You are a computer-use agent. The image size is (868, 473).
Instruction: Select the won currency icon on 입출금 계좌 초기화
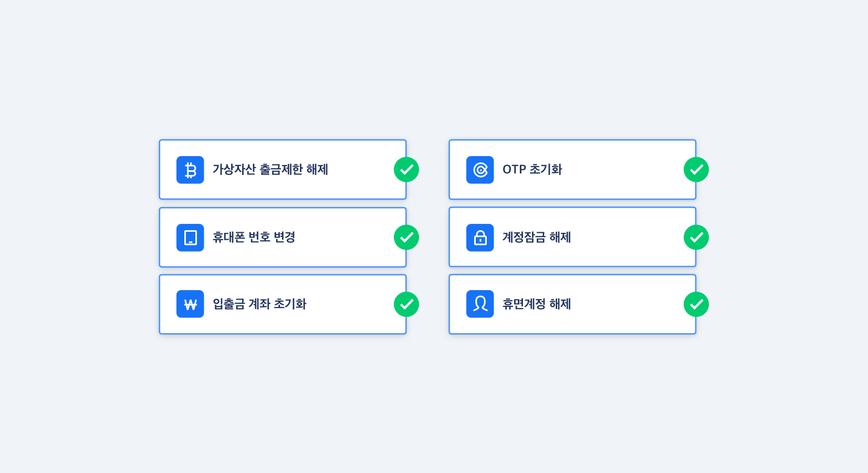click(x=190, y=304)
